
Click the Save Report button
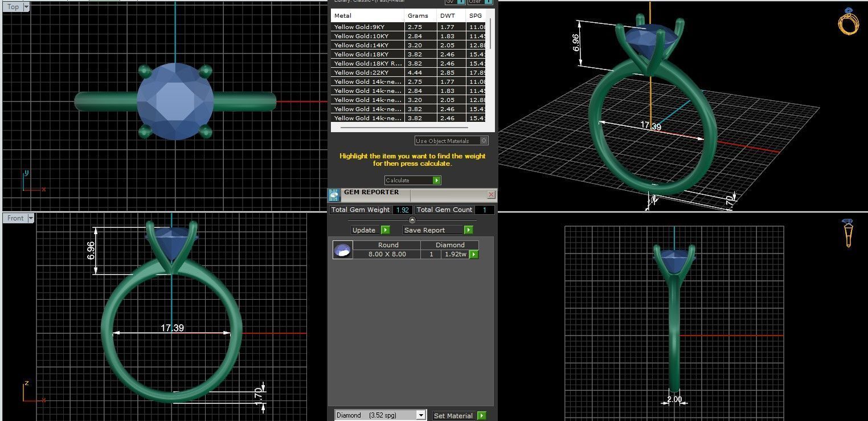pos(438,230)
